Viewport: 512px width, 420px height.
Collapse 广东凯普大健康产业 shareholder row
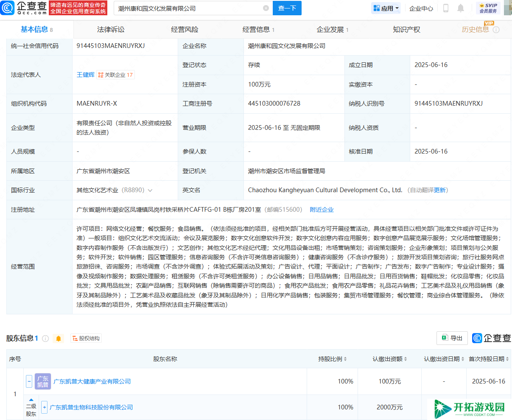point(29,381)
